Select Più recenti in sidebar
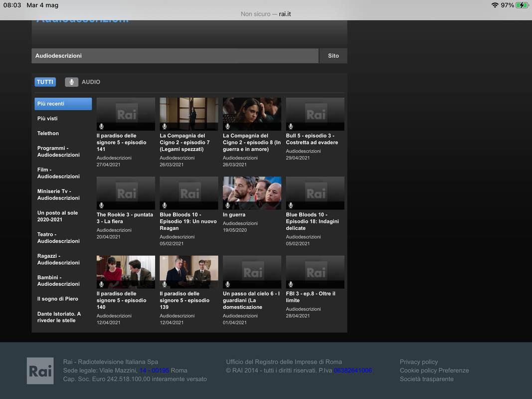532x399 pixels. coord(63,104)
